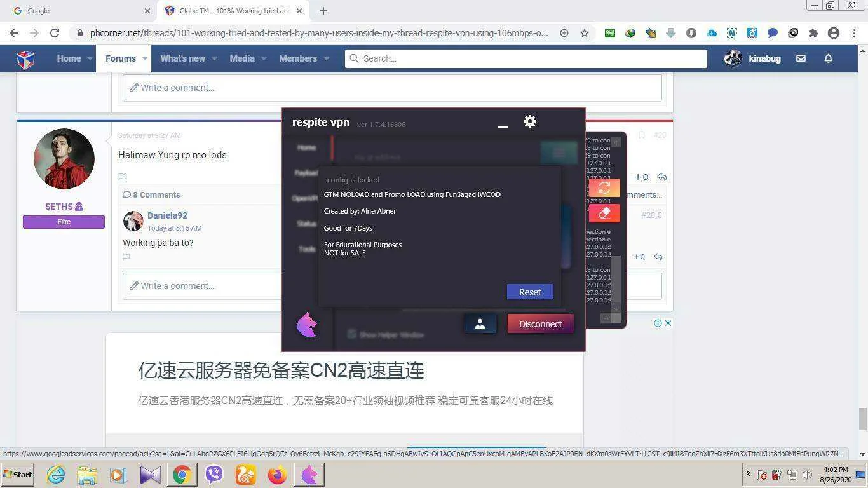Image resolution: width=868 pixels, height=488 pixels.
Task: Open Chrome profile avatar
Action: click(834, 33)
